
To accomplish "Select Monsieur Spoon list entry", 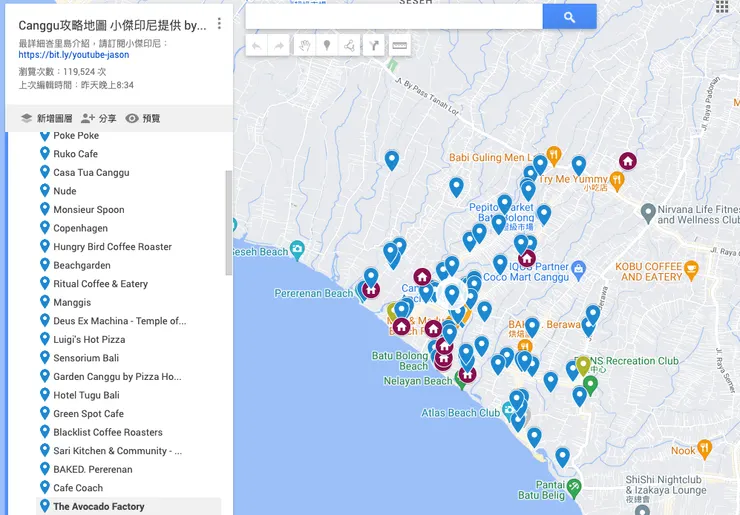I will pos(89,210).
